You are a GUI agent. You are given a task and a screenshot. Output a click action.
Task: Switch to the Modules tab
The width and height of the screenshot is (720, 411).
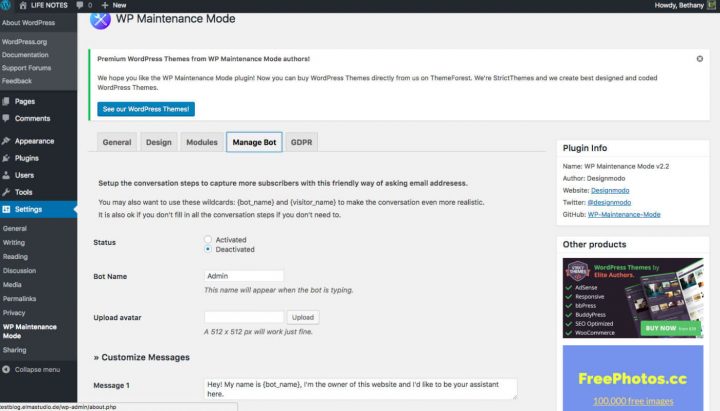point(202,142)
